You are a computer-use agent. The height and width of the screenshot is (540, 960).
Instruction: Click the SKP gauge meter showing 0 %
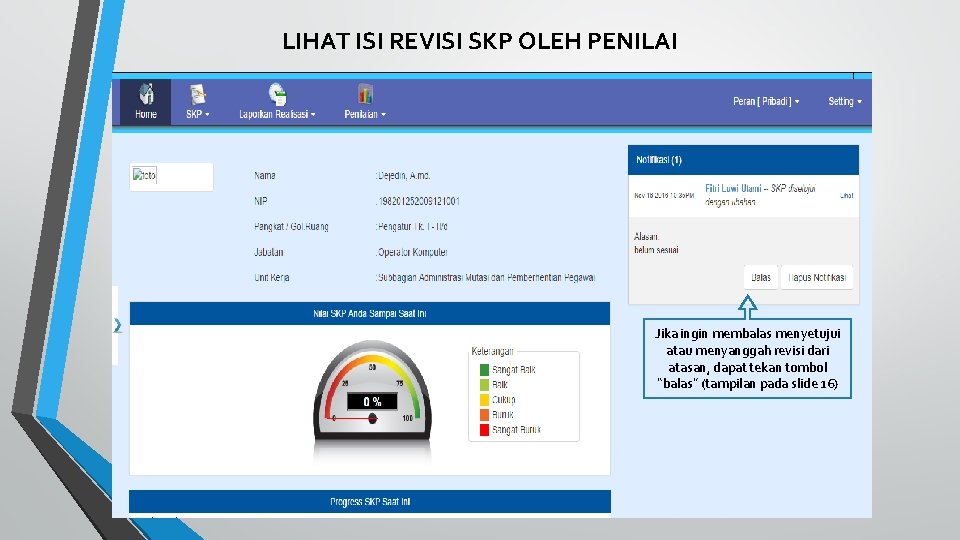coord(372,391)
